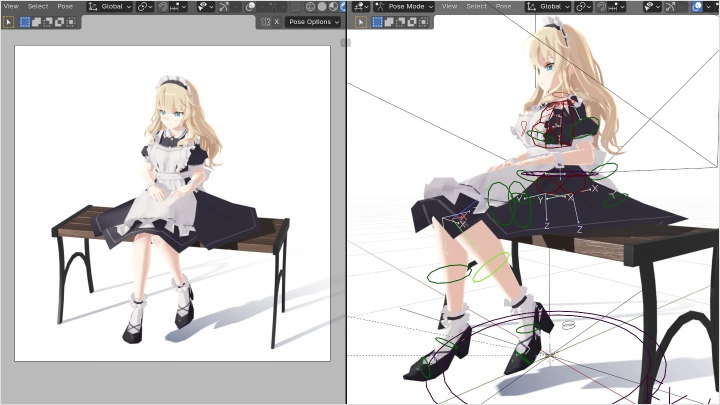Open the Pose menu in right viewport
Viewport: 720px width, 405px height.
[502, 6]
